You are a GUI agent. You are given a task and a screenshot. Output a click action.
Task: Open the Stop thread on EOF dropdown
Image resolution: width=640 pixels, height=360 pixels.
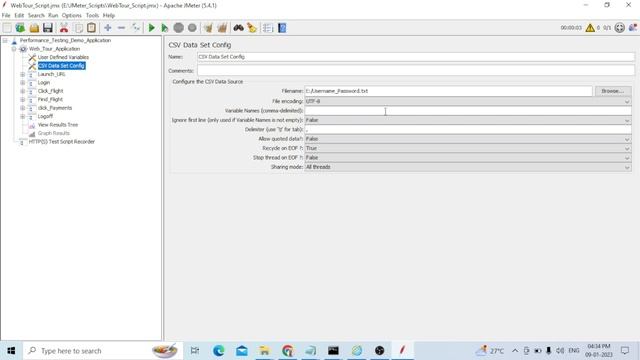point(468,158)
